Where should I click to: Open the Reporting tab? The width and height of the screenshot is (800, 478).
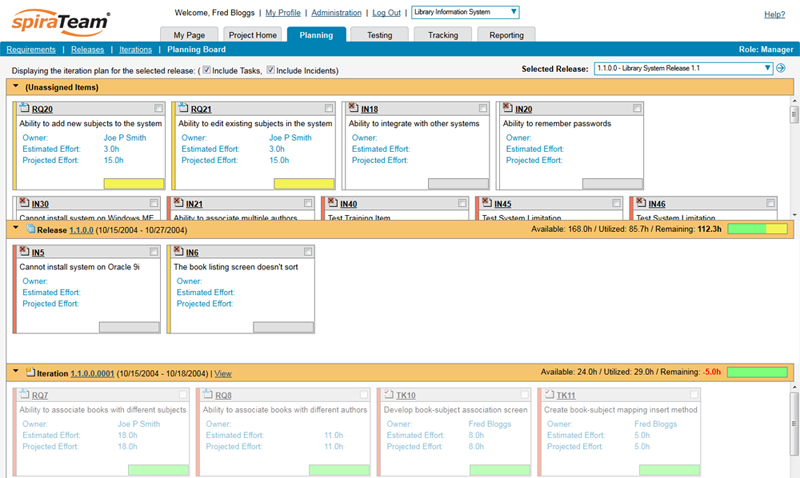(506, 35)
